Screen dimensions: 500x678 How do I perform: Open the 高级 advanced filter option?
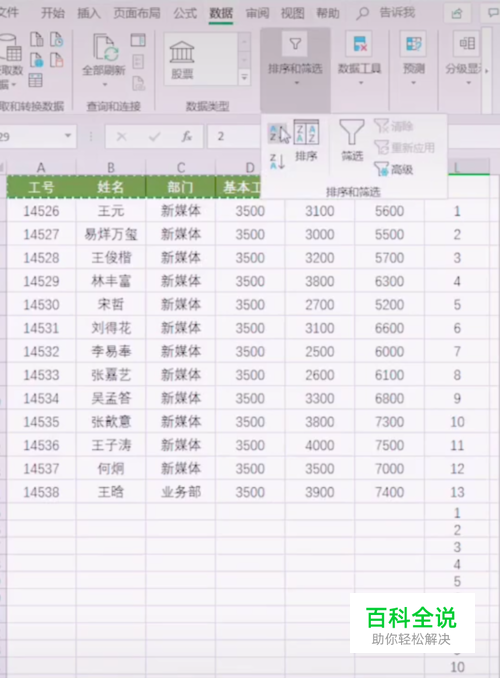[x=393, y=169]
